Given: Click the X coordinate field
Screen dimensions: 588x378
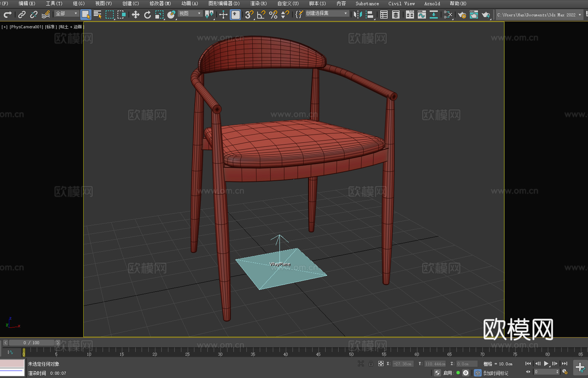Looking at the screenshot, I should 403,364.
